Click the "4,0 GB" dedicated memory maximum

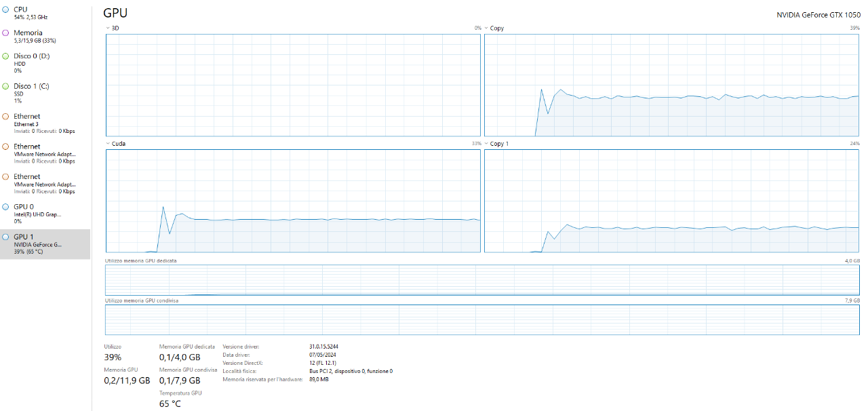click(x=852, y=260)
